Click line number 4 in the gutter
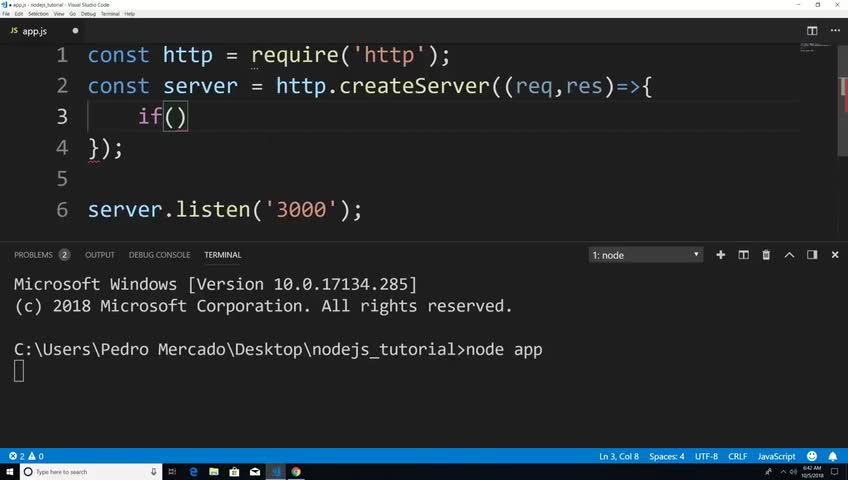848x480 pixels. [x=62, y=148]
